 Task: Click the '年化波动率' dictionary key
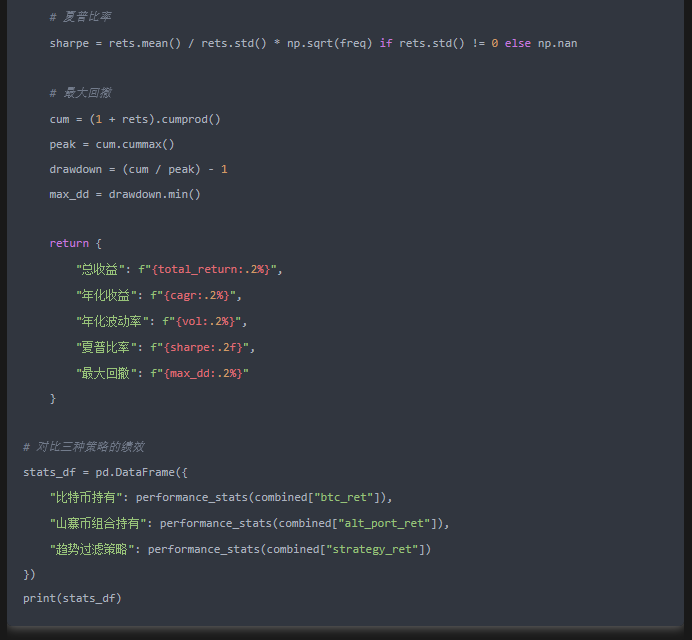pos(112,321)
